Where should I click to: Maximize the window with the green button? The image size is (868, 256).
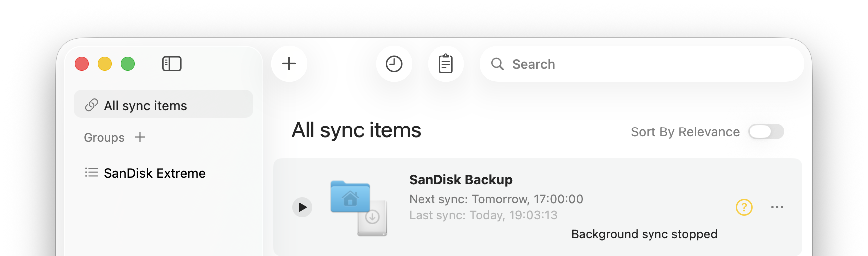(x=128, y=64)
